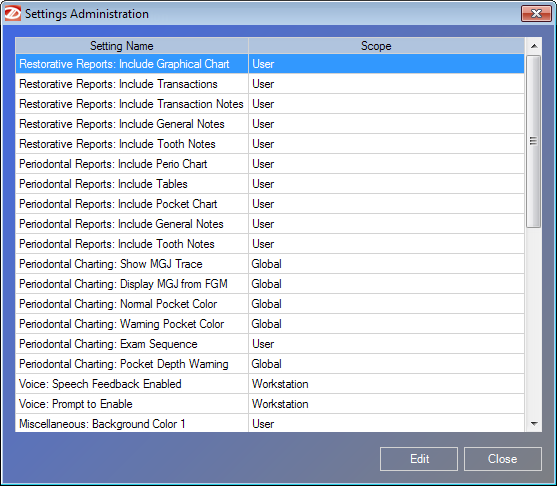
Task: Select Voice: Speech Feedback Enabled row
Action: [x=270, y=384]
